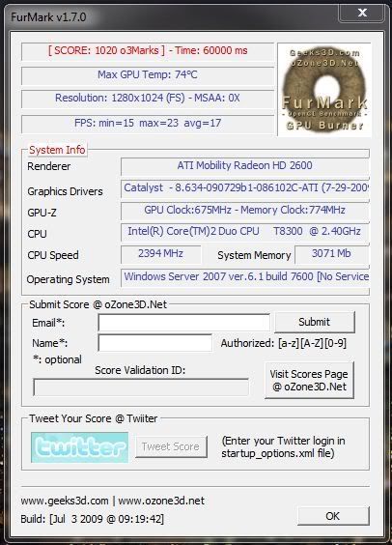The width and height of the screenshot is (392, 545).
Task: Click the Tweet Score button
Action: pyautogui.click(x=171, y=446)
